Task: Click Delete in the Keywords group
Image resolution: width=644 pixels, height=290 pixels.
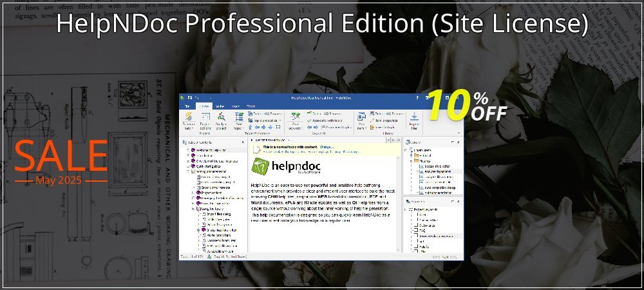Action: (314, 114)
